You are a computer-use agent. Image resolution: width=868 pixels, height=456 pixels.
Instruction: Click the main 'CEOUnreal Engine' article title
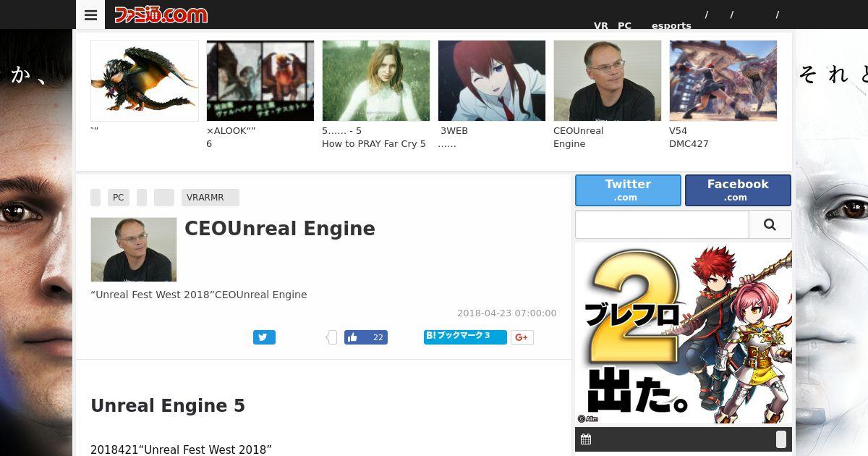(280, 229)
